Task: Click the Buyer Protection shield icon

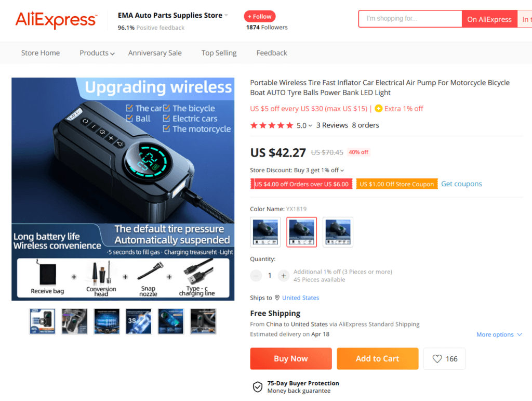Action: tap(258, 387)
